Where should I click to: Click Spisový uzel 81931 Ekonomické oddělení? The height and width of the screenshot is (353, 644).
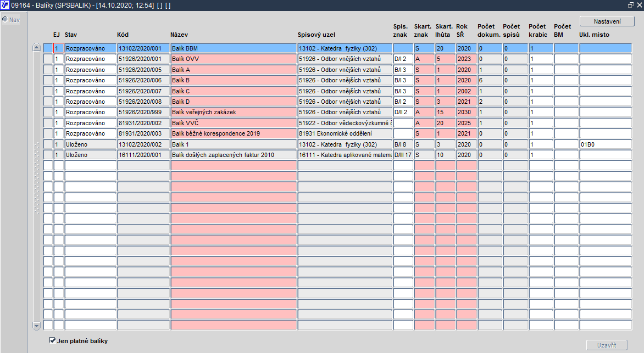click(x=345, y=133)
